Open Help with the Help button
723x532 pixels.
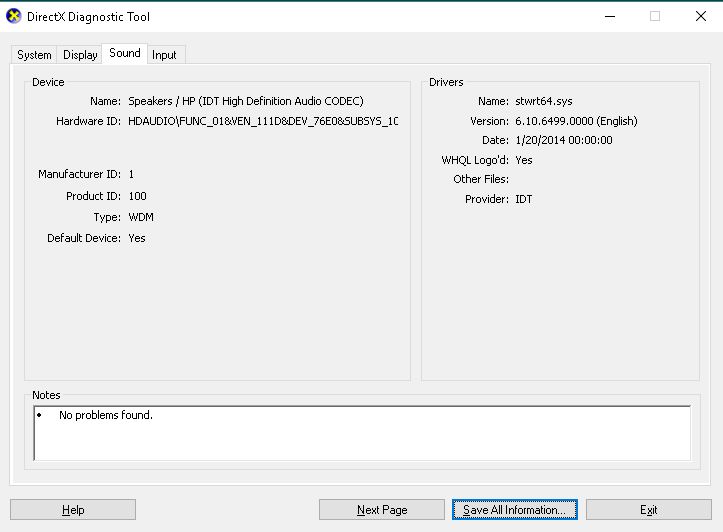[x=73, y=510]
